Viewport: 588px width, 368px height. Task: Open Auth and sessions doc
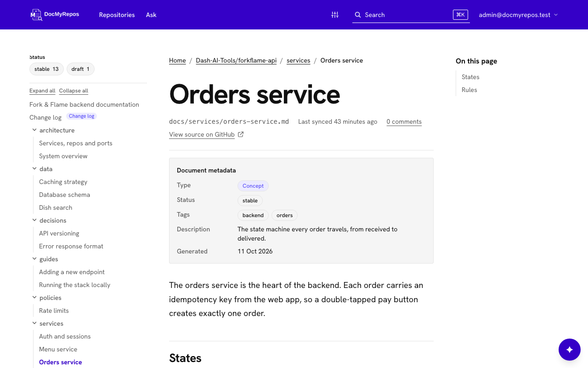click(65, 336)
